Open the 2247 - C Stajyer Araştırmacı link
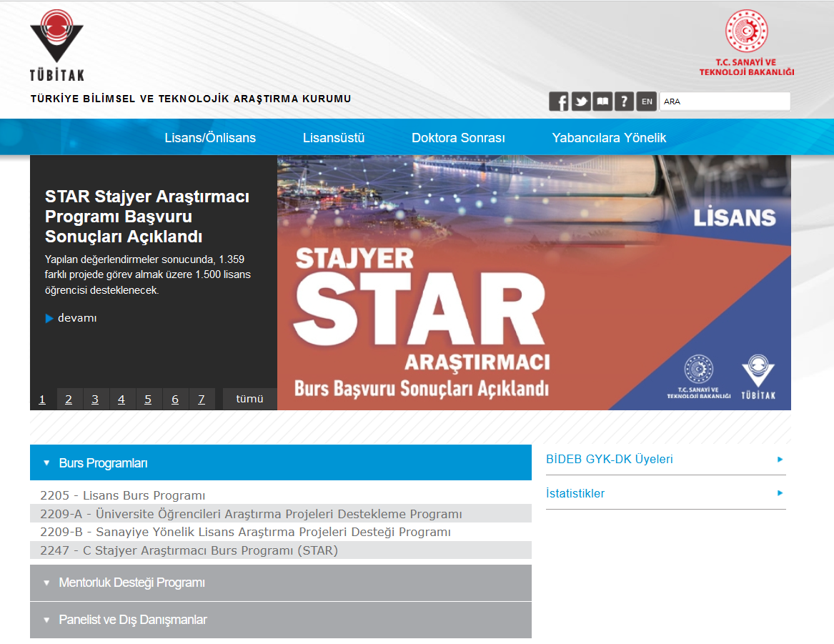This screenshot has height=644, width=834. (x=189, y=550)
